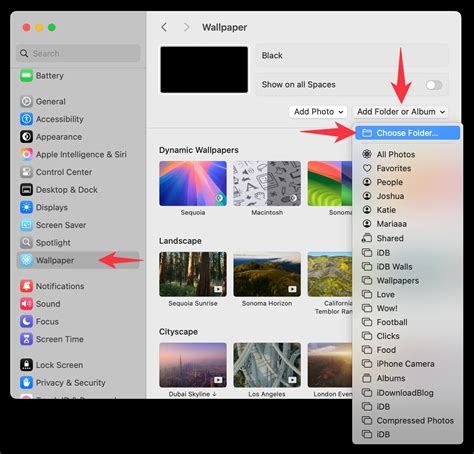The height and width of the screenshot is (454, 474).
Task: Choose the Clicks album
Action: 408,336
